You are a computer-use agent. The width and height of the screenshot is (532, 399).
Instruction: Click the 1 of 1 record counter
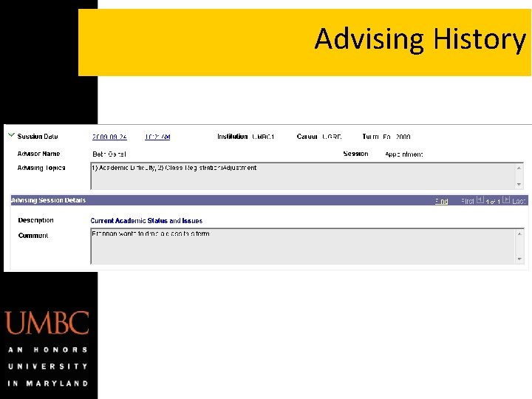[x=493, y=202]
